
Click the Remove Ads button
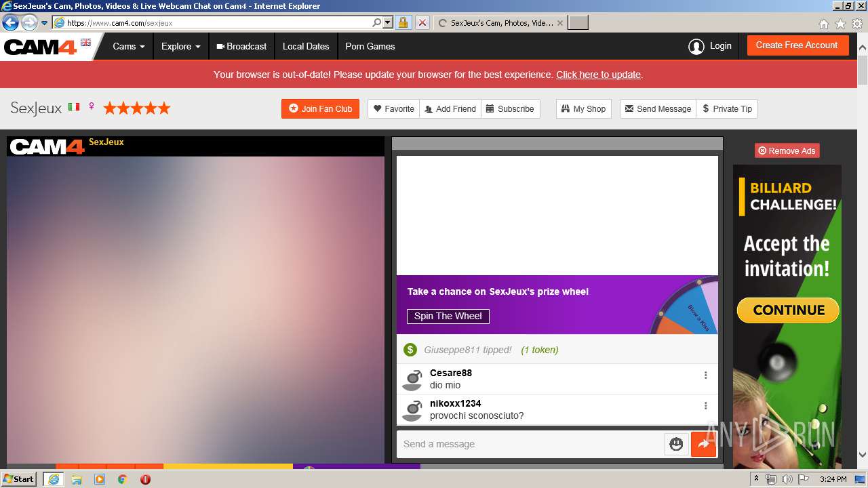click(x=787, y=150)
